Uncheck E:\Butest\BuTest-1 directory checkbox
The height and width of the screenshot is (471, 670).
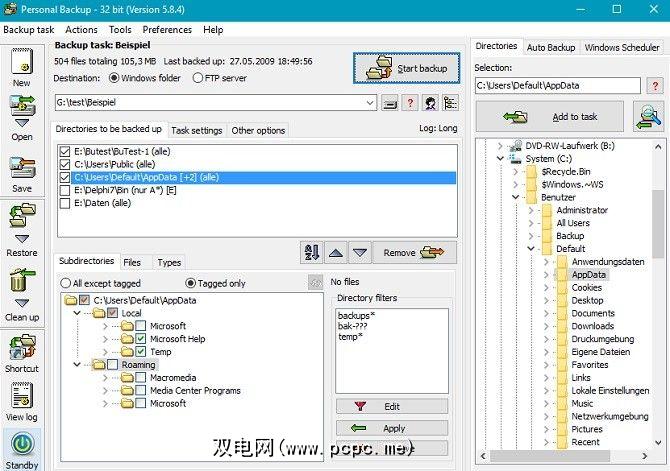[65, 151]
